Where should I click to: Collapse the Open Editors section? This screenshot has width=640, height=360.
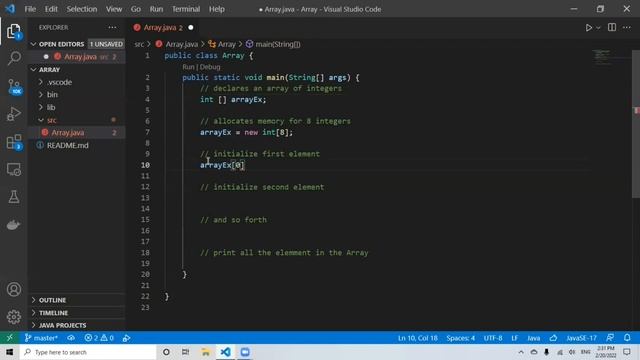(x=60, y=44)
